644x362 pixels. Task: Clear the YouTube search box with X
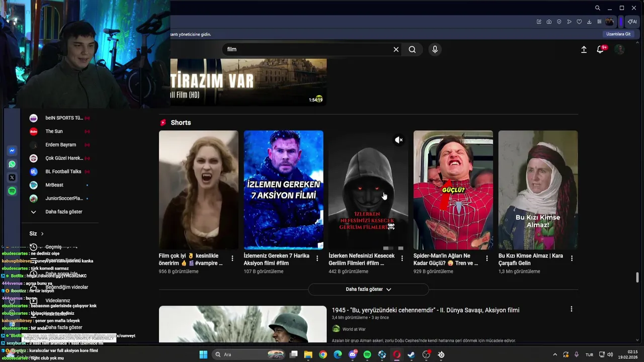pos(396,49)
